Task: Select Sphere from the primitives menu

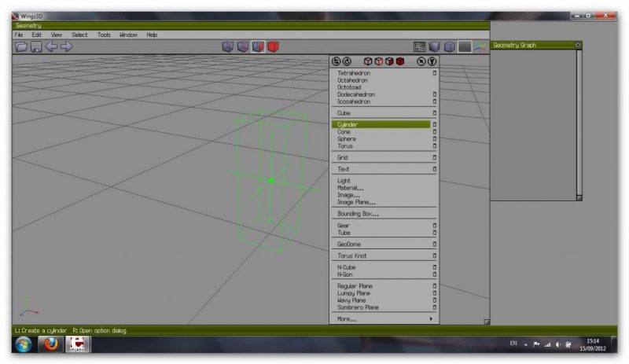Action: click(x=347, y=139)
